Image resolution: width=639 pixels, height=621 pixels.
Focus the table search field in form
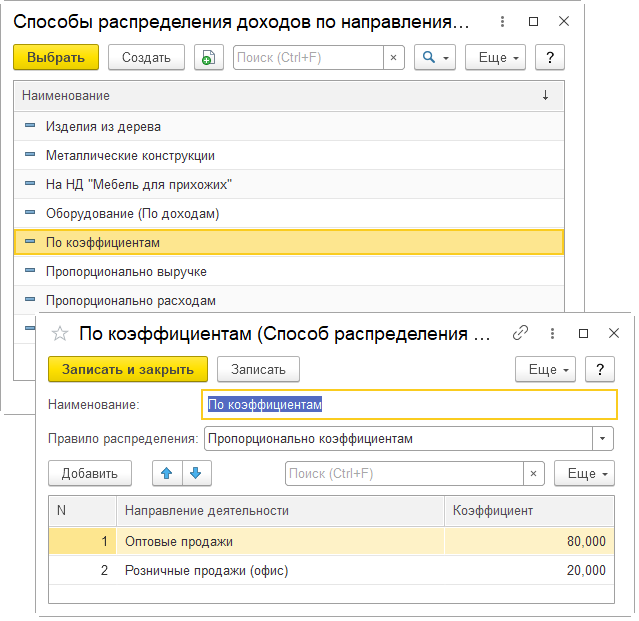(404, 473)
